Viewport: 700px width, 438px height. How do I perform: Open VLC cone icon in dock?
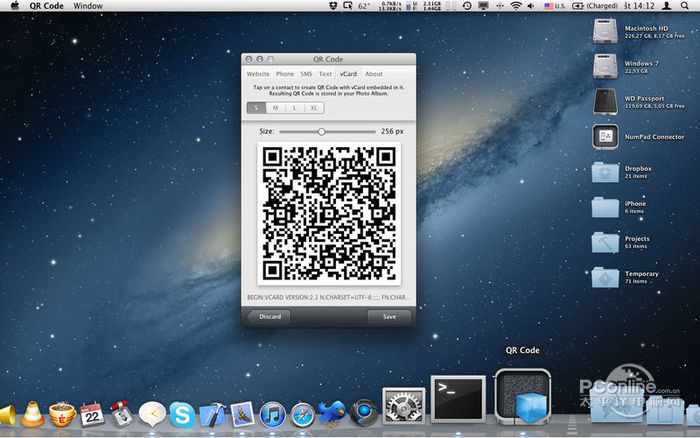[33, 414]
